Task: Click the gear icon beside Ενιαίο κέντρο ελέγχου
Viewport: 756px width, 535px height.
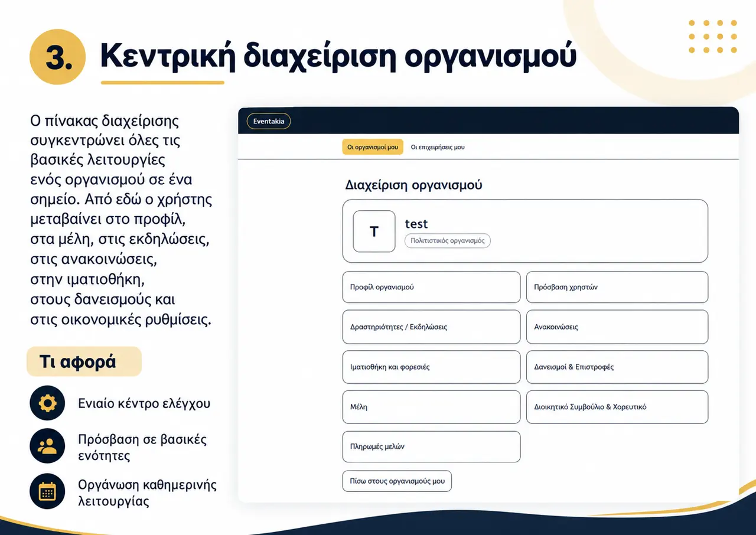Action: point(47,403)
